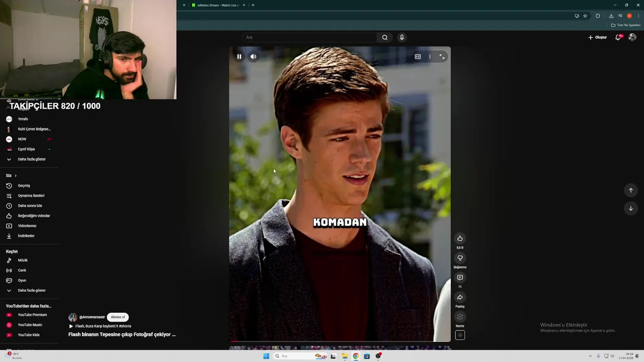Start voice search with the microphone
The height and width of the screenshot is (362, 644).
click(401, 37)
